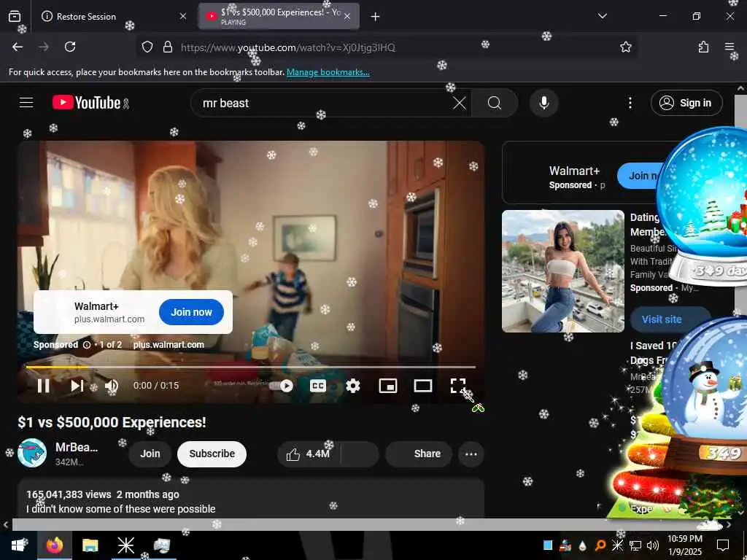Go back in Firefox

point(18,47)
